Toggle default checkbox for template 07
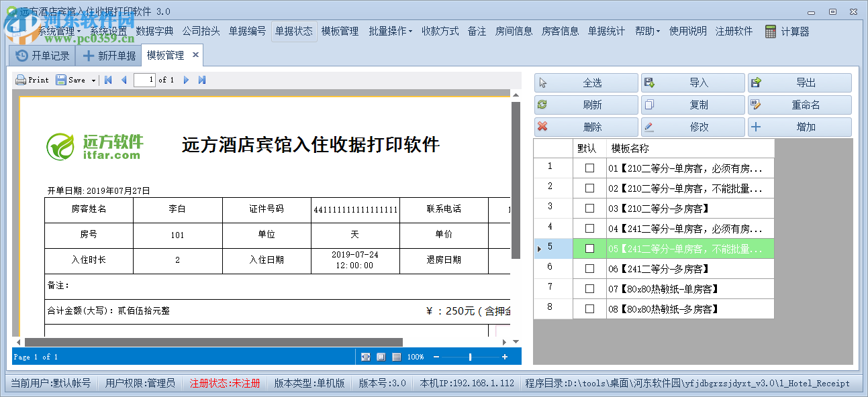Viewport: 868px width, 397px height. click(x=589, y=288)
